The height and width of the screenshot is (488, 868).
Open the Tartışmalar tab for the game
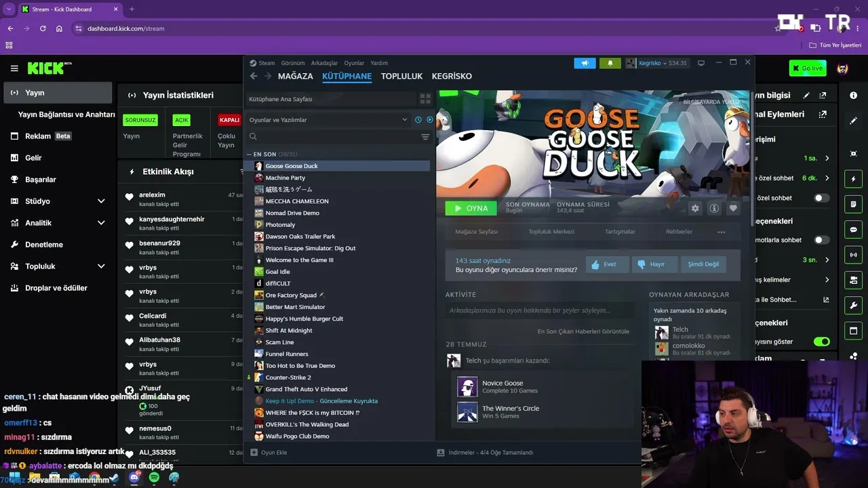click(x=620, y=232)
